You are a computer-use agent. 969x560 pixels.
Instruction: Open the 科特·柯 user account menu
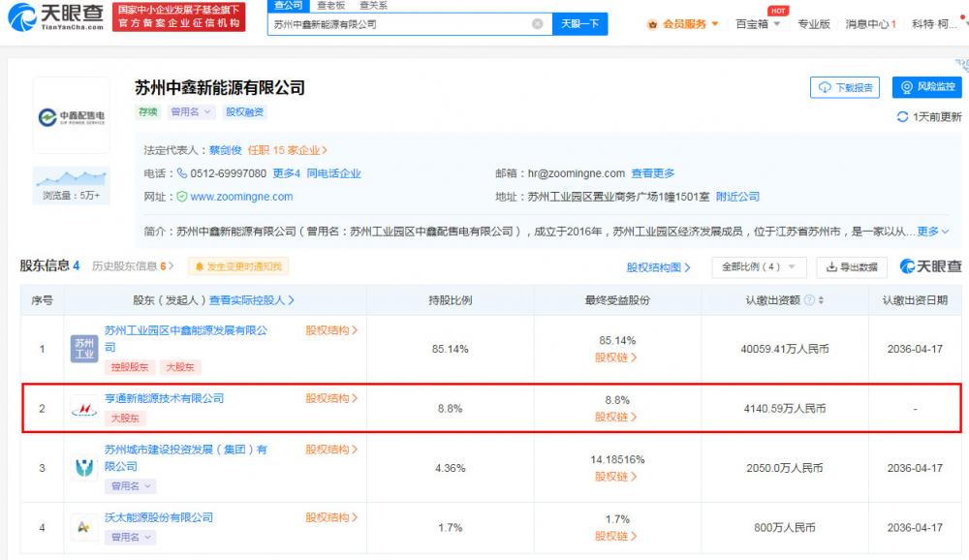pos(934,24)
